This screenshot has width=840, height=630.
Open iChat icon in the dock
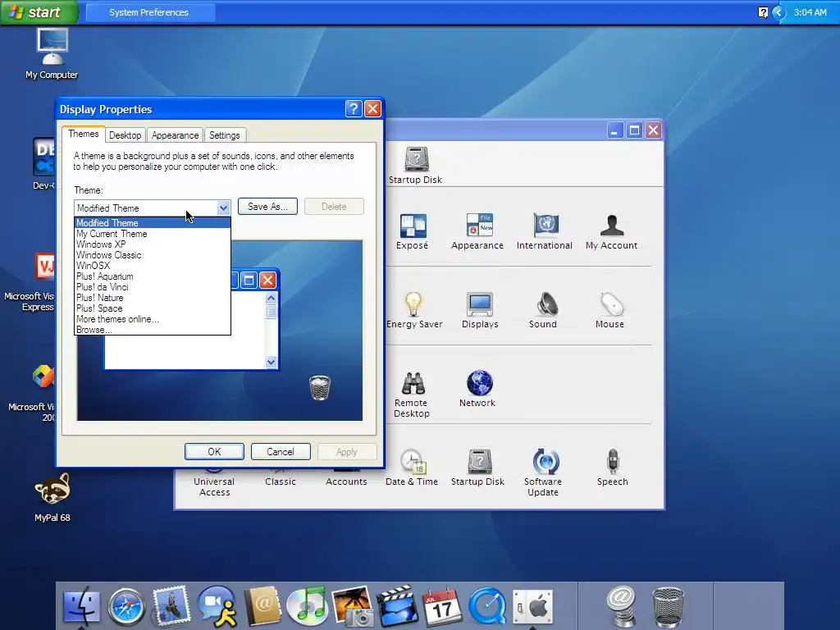217,605
